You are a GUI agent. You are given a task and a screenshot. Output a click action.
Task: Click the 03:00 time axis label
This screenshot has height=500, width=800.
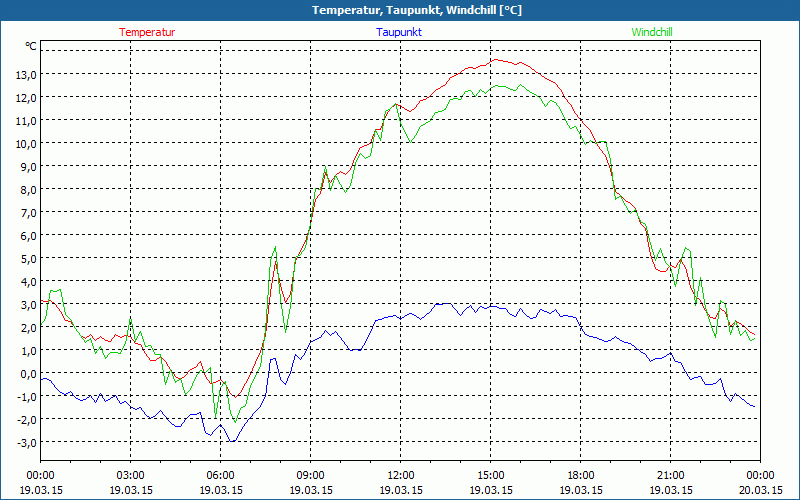pyautogui.click(x=131, y=476)
